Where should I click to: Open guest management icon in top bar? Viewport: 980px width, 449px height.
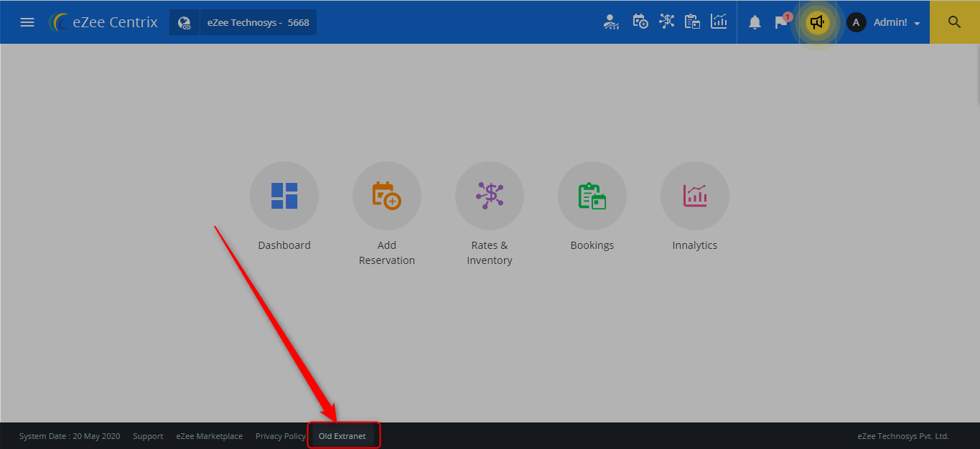[x=611, y=22]
